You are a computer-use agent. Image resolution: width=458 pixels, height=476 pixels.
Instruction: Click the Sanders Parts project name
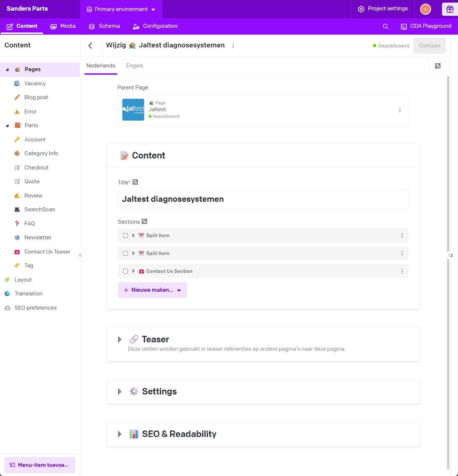[27, 9]
